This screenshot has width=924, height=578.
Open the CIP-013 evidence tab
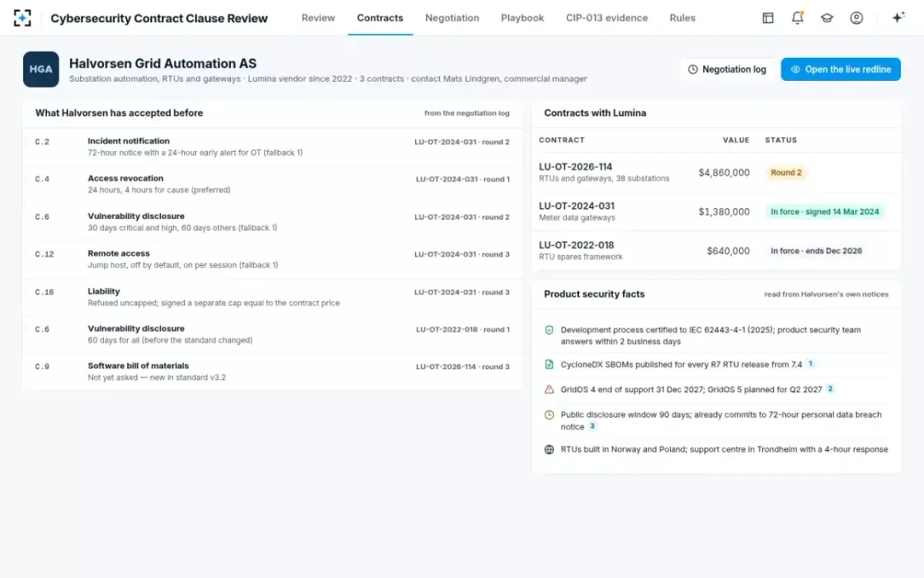tap(607, 18)
